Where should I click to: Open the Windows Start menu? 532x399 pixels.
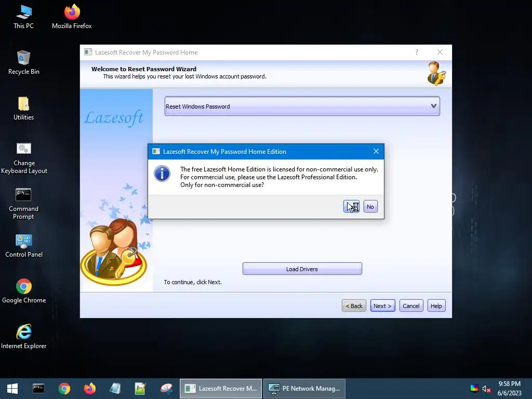(x=12, y=389)
